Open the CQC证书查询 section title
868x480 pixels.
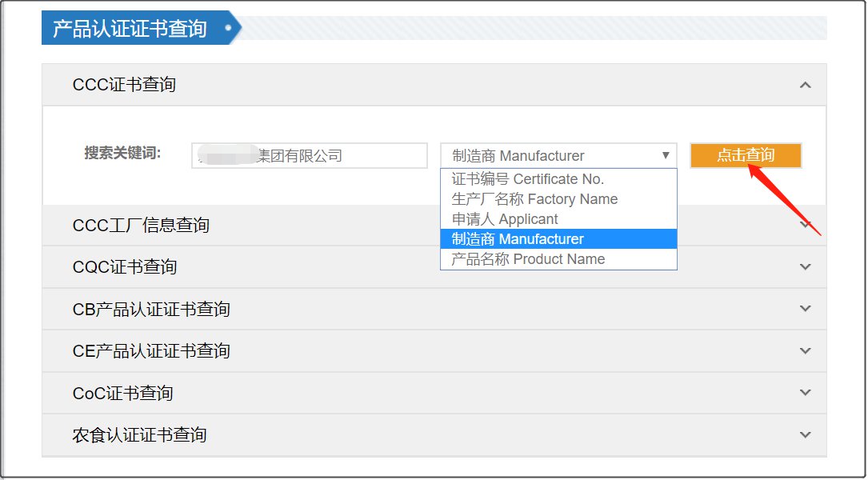coord(125,267)
